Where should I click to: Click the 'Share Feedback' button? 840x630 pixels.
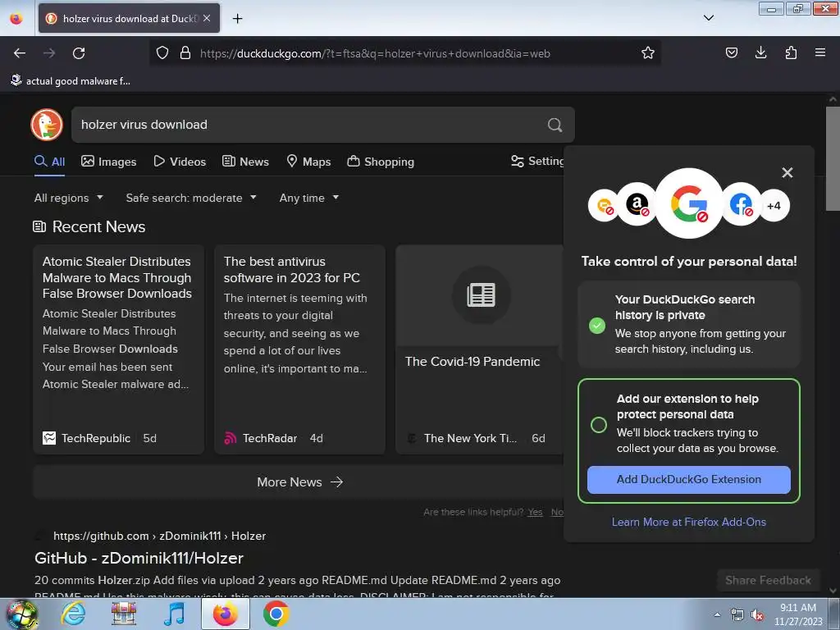tap(768, 580)
